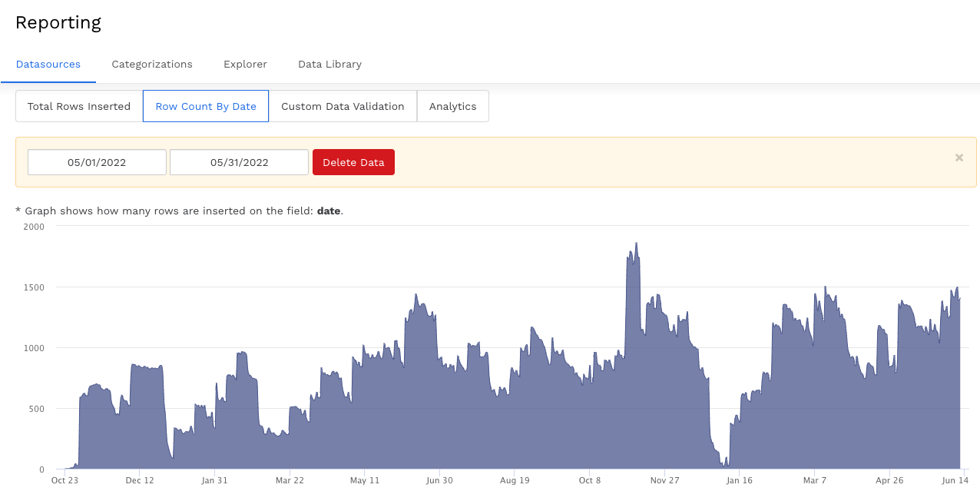Open the Data Library tab
Viewport: 980px width, 491px height.
[329, 65]
